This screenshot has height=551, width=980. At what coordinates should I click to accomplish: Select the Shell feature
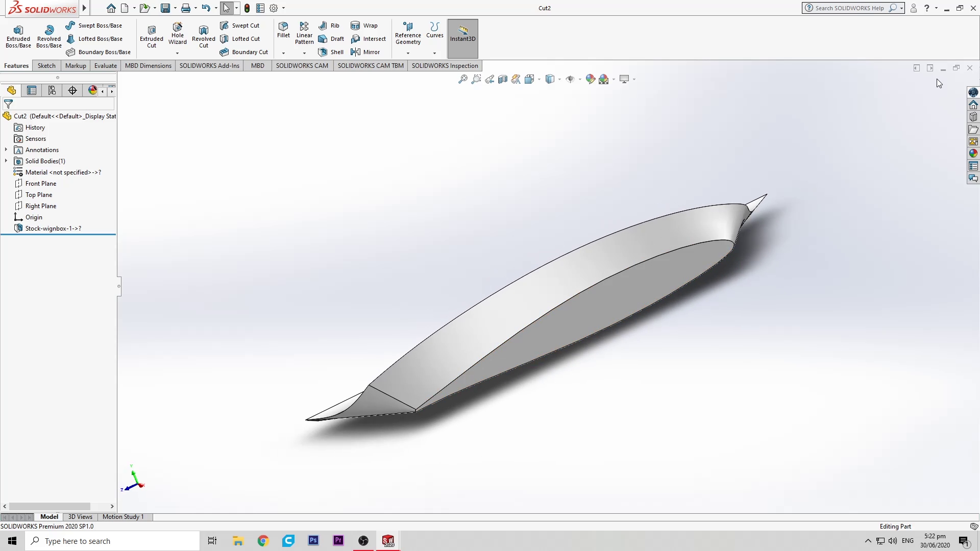point(331,52)
